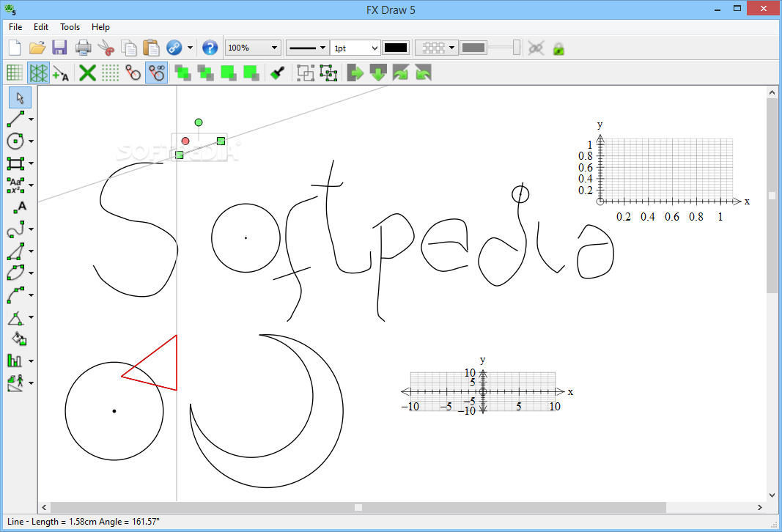Image resolution: width=782 pixels, height=532 pixels.
Task: Click the grey fill color swatch
Action: 473,48
